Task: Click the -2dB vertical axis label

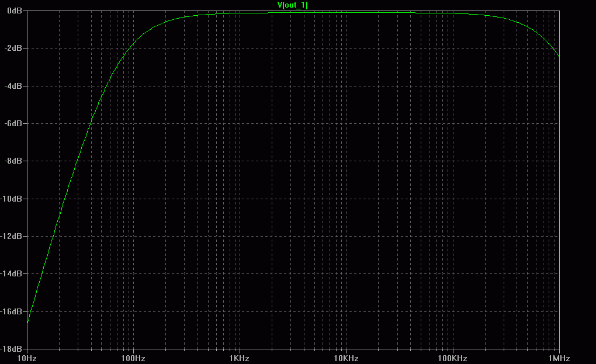Action: 13,48
